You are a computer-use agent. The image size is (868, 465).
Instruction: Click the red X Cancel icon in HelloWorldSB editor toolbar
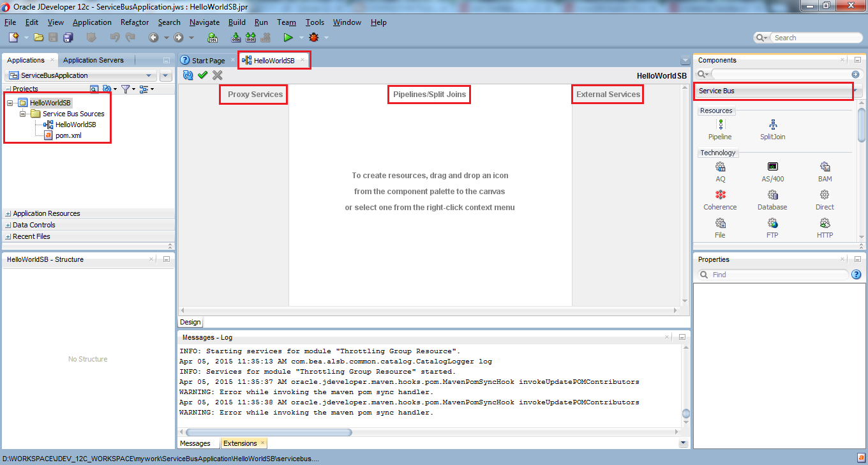click(x=217, y=75)
